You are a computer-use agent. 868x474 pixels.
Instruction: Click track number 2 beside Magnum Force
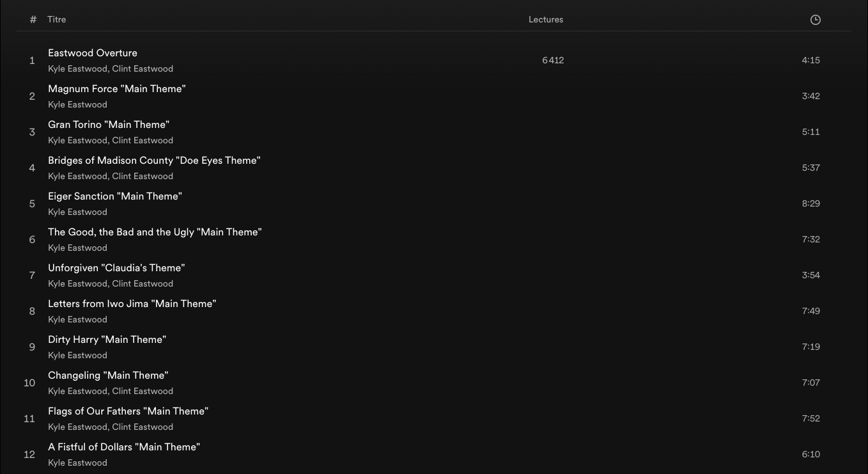click(32, 96)
